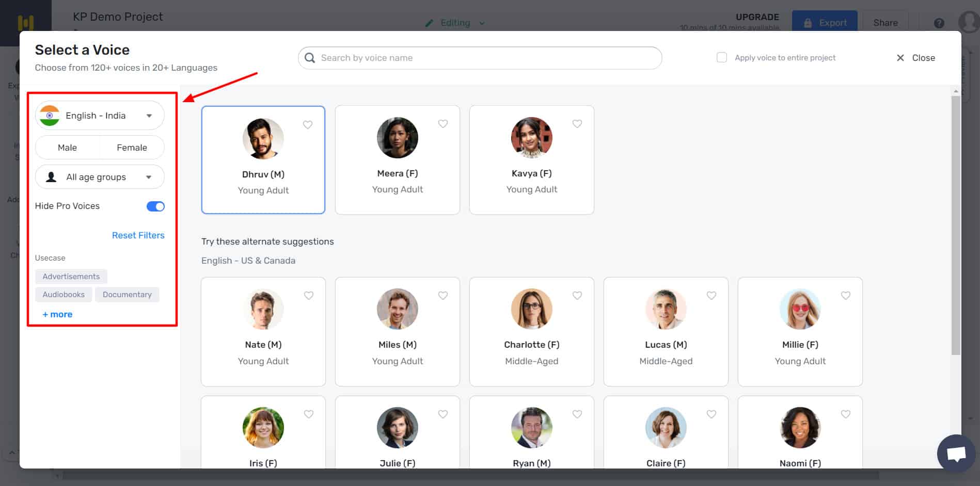Click the search magnifier icon

click(310, 58)
